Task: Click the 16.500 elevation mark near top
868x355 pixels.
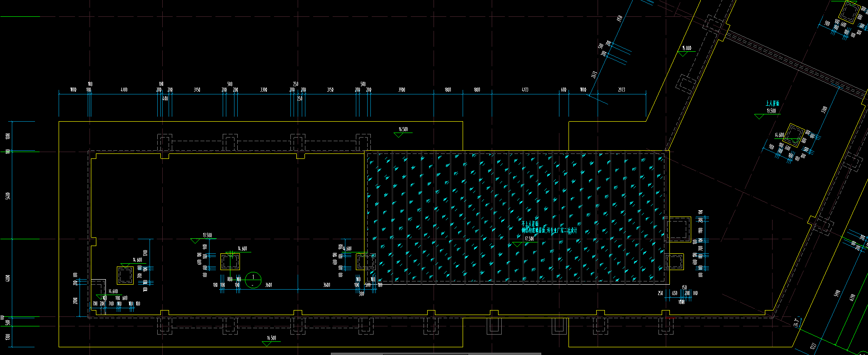Action: 403,129
